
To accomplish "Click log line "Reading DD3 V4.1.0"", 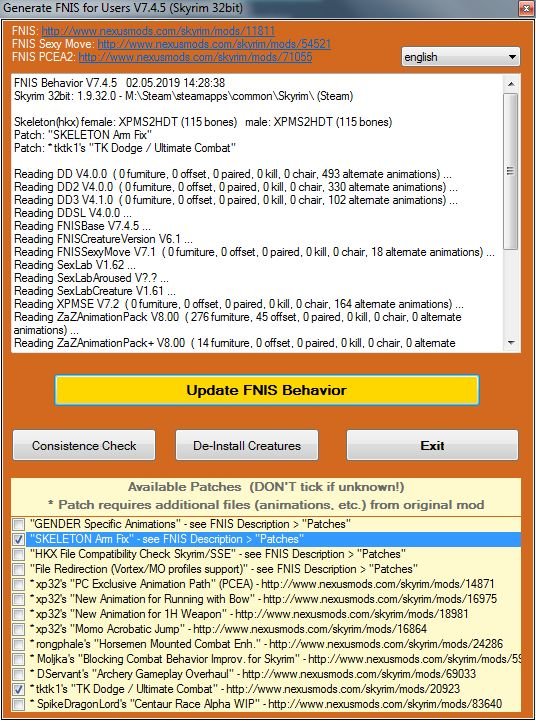I will point(236,200).
